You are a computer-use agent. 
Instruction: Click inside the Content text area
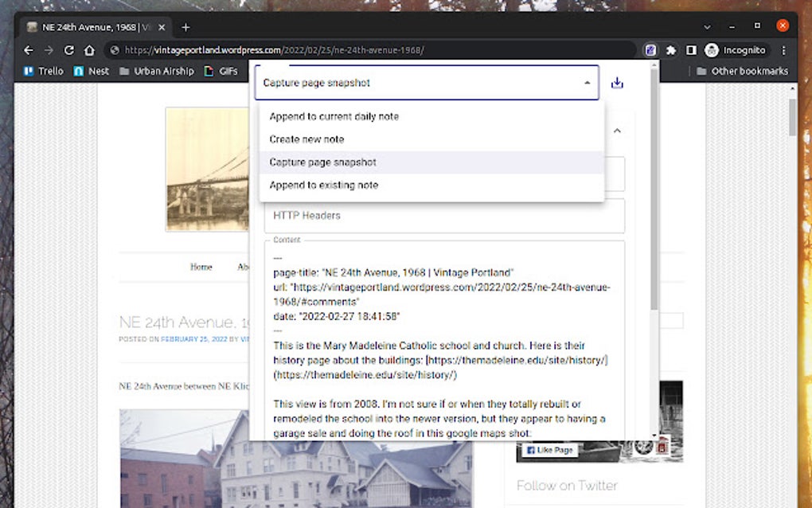(x=444, y=342)
